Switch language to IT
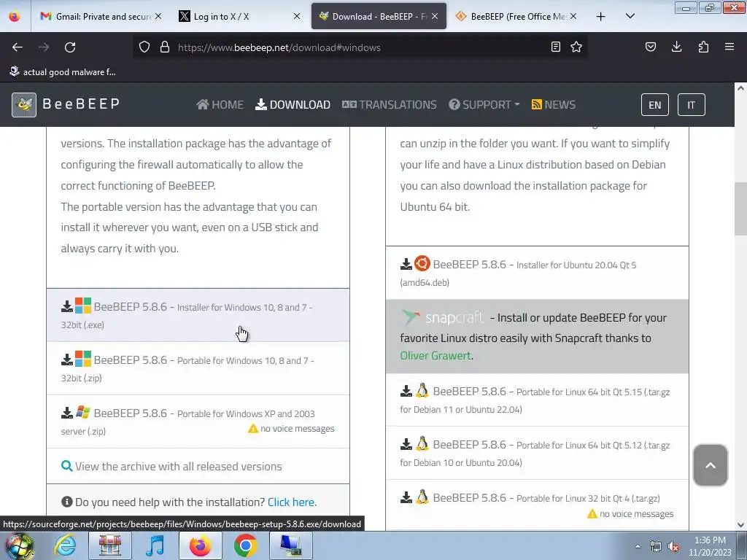The height and width of the screenshot is (560, 747). 692,105
